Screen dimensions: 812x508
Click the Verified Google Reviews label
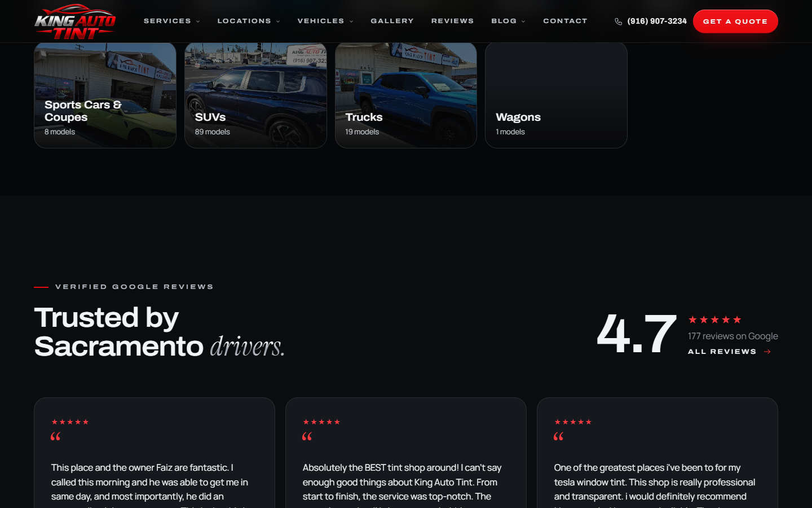[134, 287]
